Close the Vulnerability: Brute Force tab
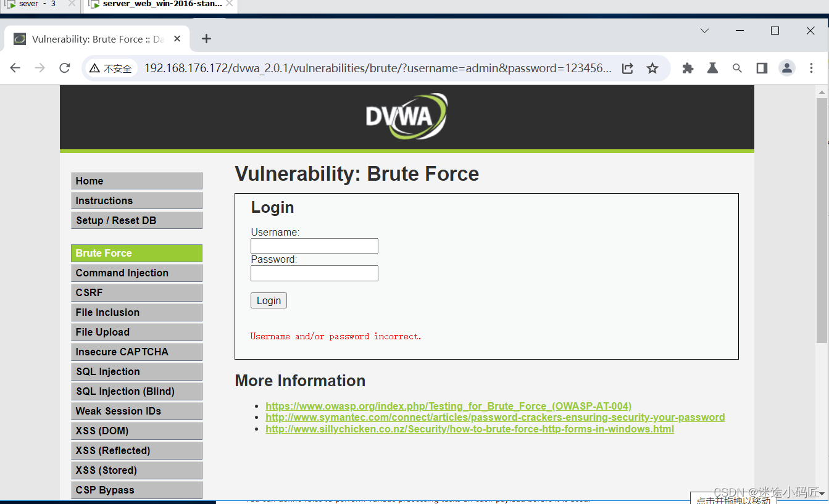This screenshot has width=829, height=504. point(178,39)
